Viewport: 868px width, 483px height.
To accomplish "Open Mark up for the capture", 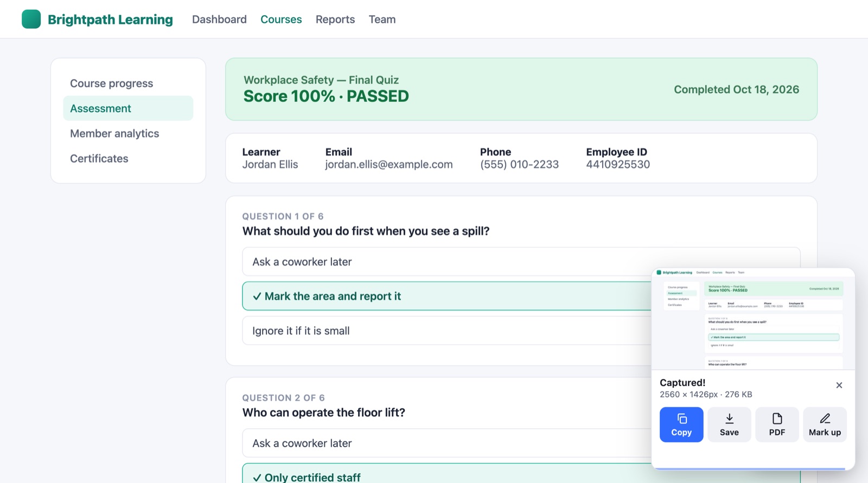I will click(825, 424).
